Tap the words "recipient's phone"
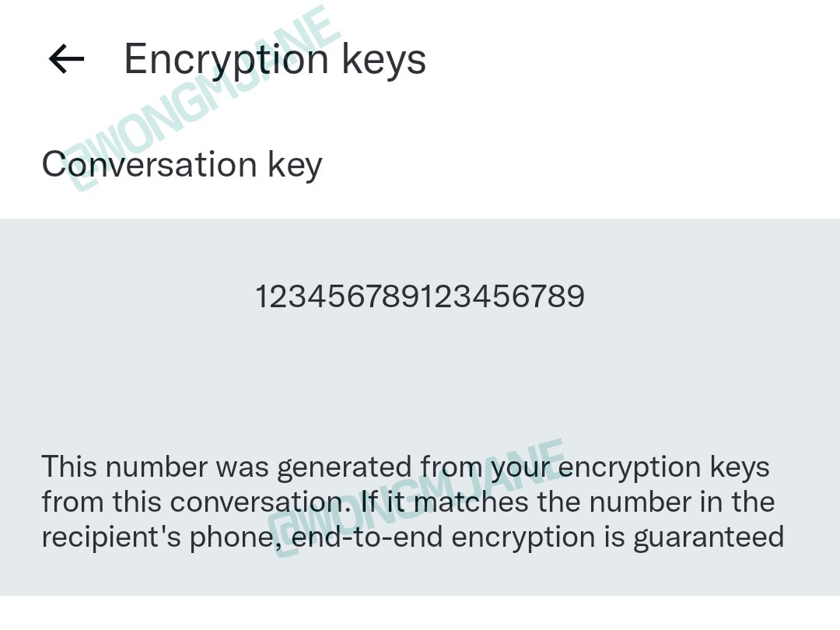Screen dimensions: 840x630 click(158, 538)
